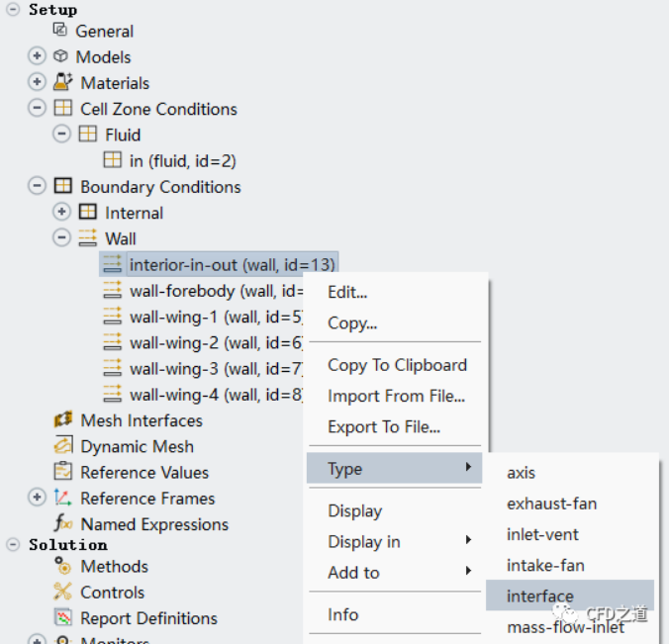Select the in (fluid, id=2) zone

(x=182, y=160)
